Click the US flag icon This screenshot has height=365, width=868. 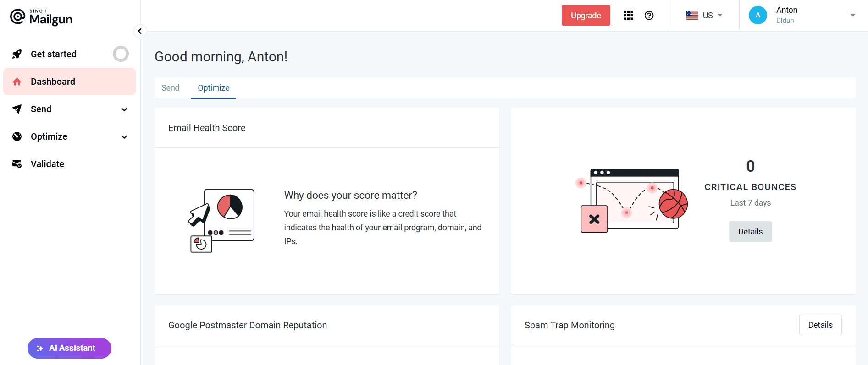click(x=692, y=15)
